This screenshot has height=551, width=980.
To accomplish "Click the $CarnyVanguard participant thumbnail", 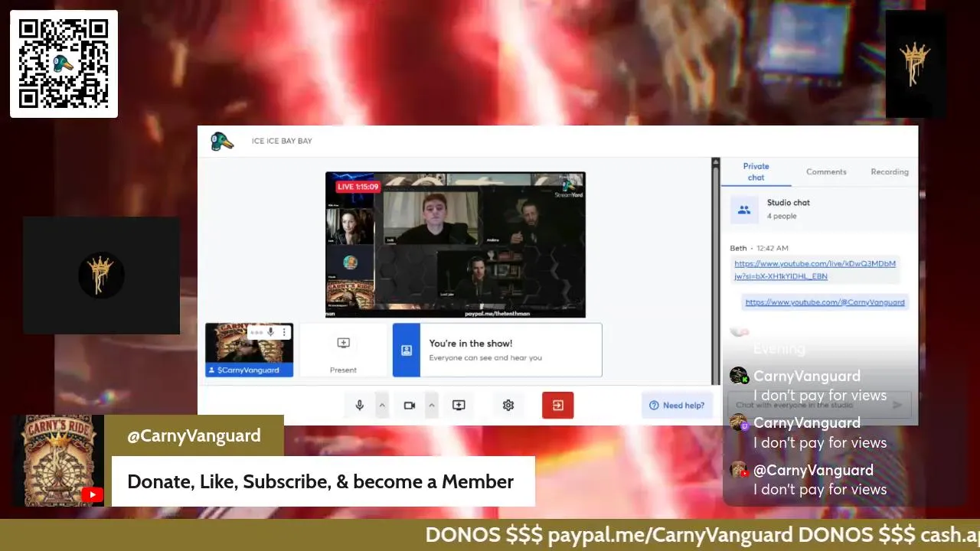I will [x=249, y=350].
